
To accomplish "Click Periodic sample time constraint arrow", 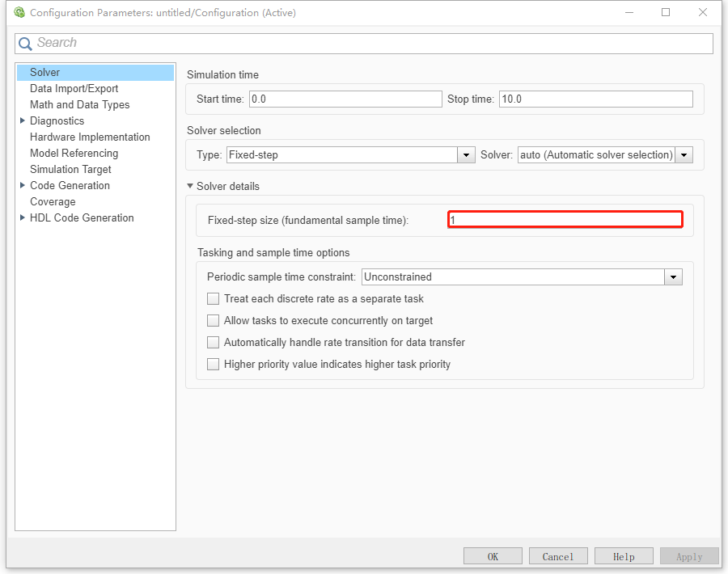I will (x=673, y=277).
